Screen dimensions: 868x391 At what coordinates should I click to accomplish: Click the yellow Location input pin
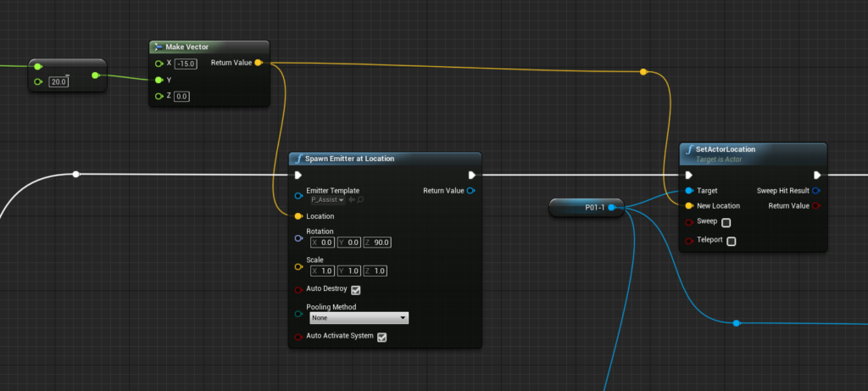pyautogui.click(x=298, y=216)
